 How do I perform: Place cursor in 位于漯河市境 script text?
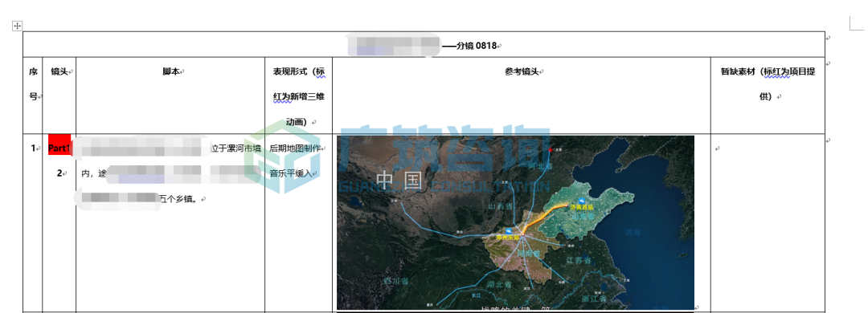click(235, 148)
